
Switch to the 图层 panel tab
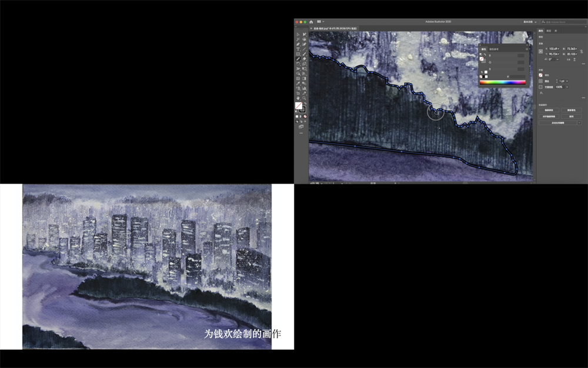549,31
